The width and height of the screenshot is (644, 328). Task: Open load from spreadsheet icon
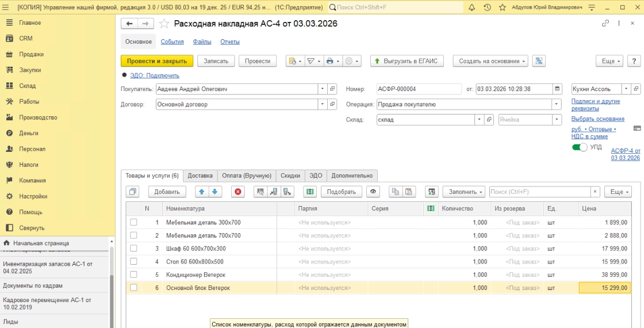(x=431, y=192)
